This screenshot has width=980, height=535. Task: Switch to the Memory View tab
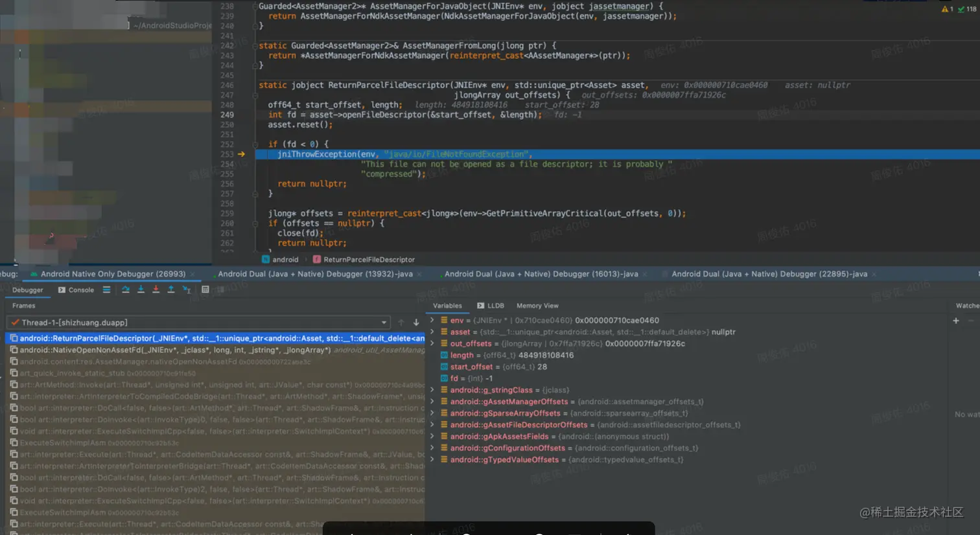(x=537, y=306)
